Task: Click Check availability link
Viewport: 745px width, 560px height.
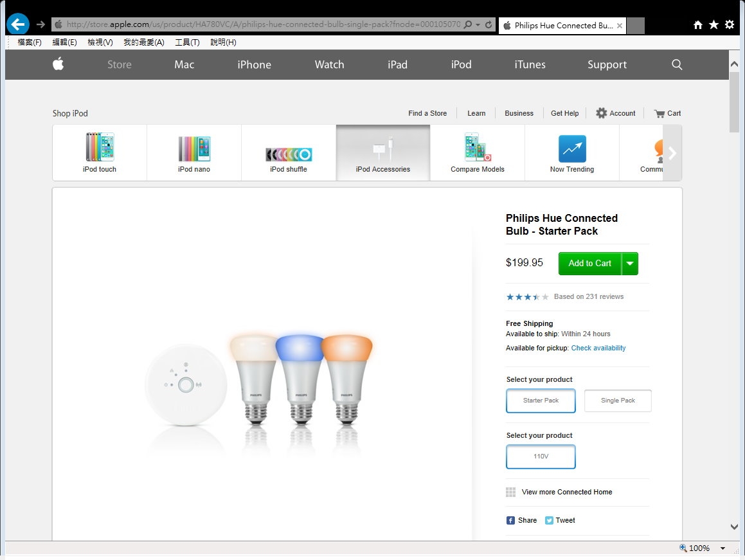Action: click(x=598, y=348)
